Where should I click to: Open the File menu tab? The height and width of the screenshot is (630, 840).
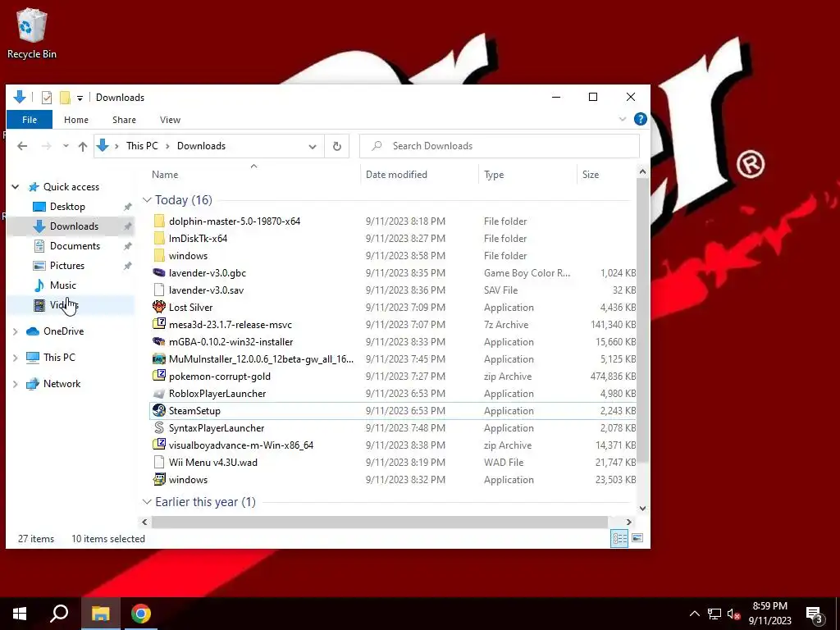(30, 120)
